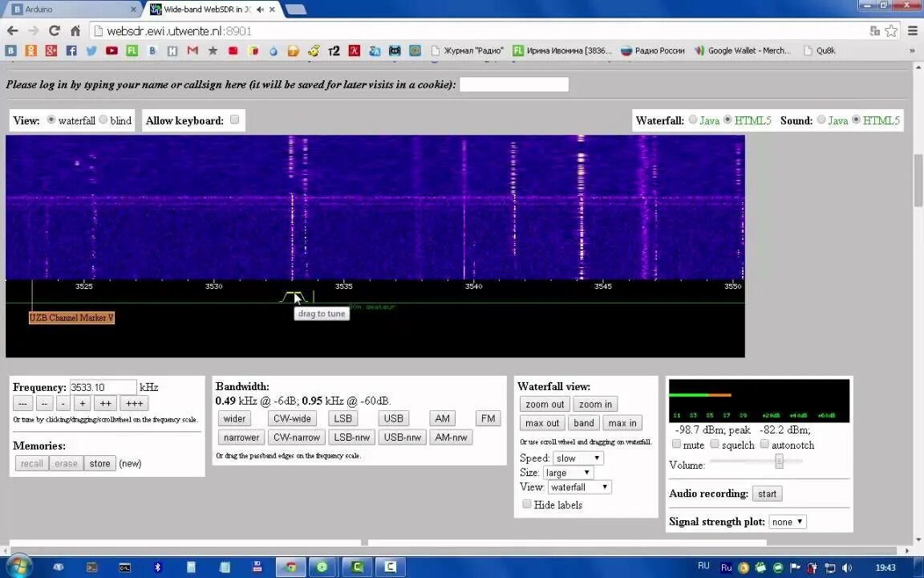Click the tab audio speaker icon

coord(261,10)
